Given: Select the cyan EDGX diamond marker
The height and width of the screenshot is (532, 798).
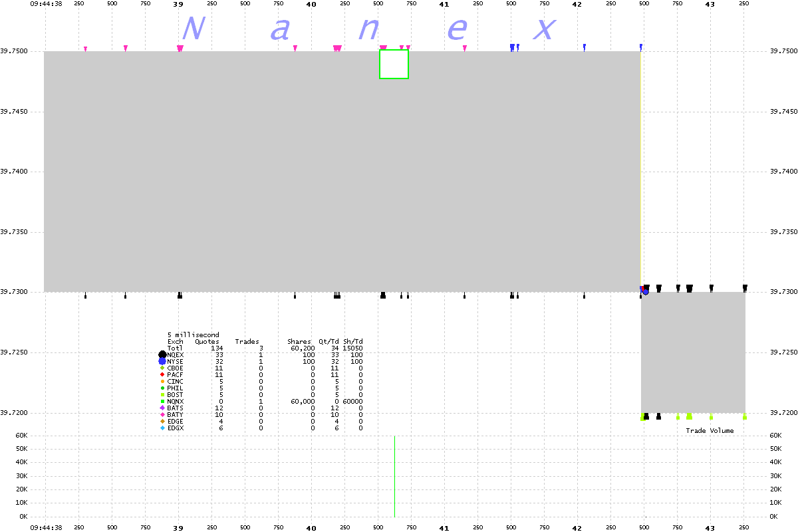Looking at the screenshot, I should click(162, 428).
